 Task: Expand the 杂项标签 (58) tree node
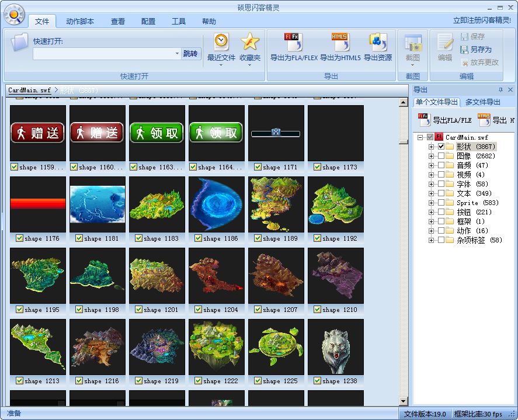(x=431, y=240)
